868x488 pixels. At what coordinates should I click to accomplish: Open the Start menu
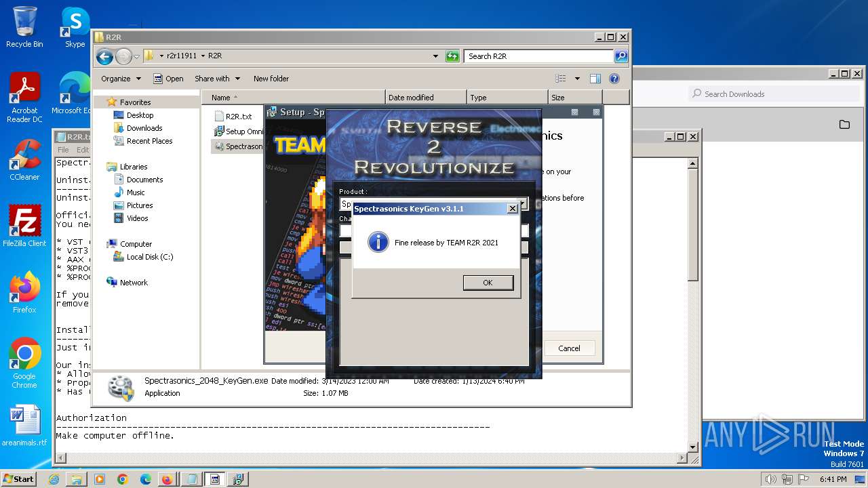19,479
